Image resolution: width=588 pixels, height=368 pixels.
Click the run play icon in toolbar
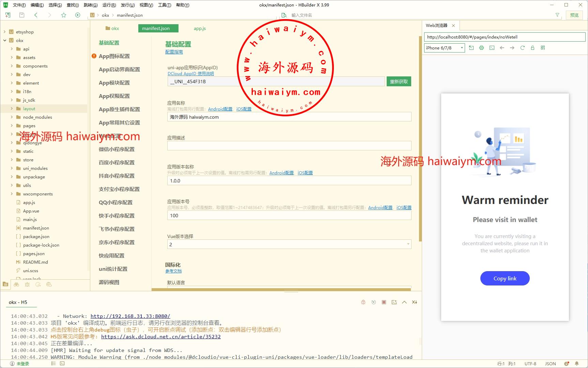(78, 15)
